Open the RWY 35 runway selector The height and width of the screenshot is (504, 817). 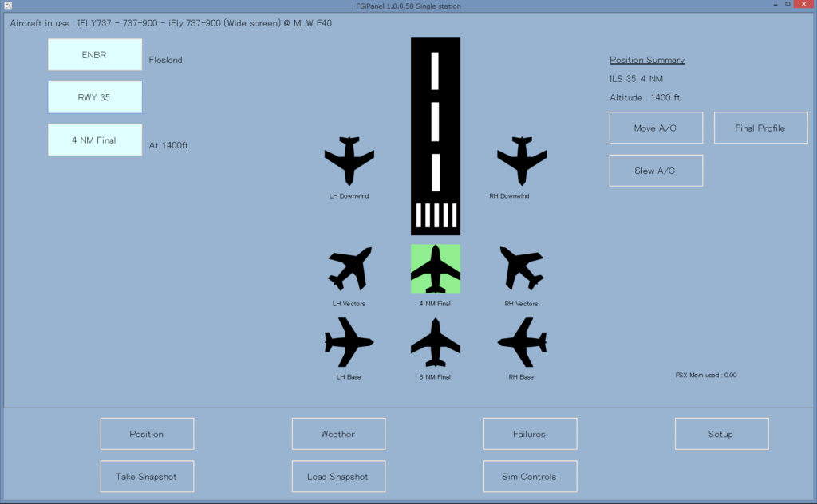pos(94,96)
